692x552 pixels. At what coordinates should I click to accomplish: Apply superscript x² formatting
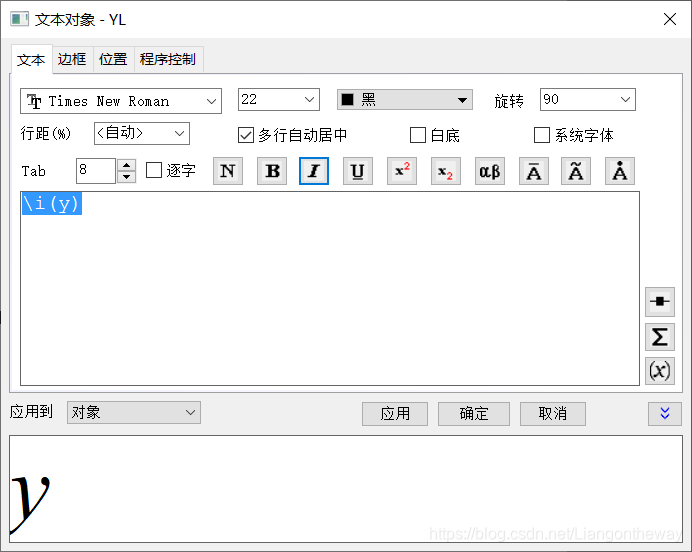coord(402,171)
